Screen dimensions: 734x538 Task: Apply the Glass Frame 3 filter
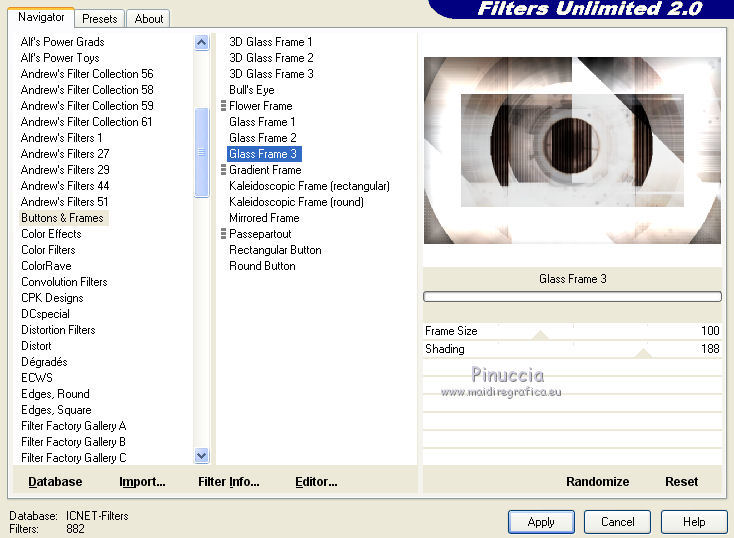541,522
